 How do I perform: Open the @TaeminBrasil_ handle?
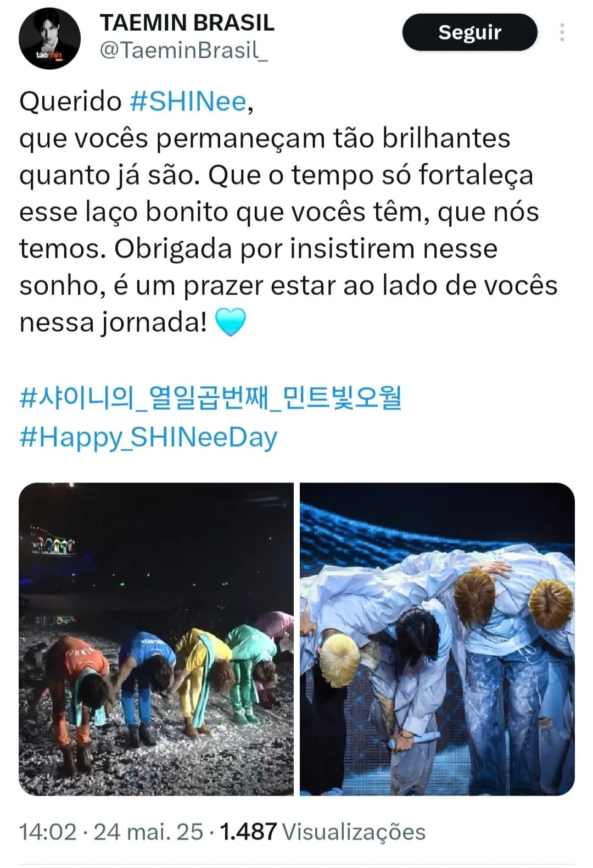[x=183, y=51]
